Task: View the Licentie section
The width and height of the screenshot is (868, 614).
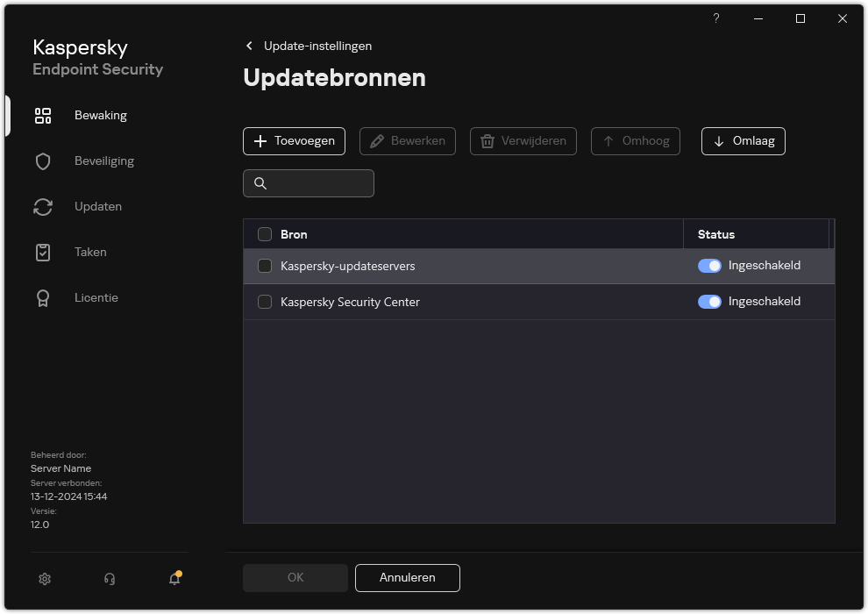Action: click(x=96, y=297)
